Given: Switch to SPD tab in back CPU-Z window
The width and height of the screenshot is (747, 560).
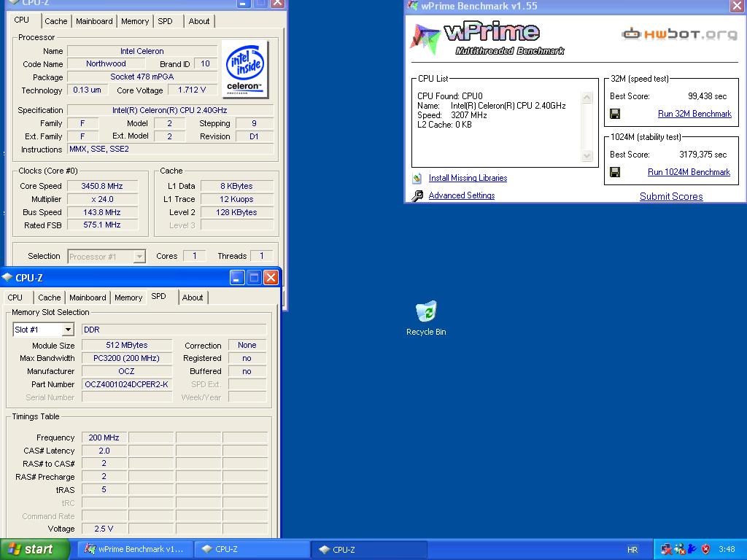Looking at the screenshot, I should [x=166, y=21].
